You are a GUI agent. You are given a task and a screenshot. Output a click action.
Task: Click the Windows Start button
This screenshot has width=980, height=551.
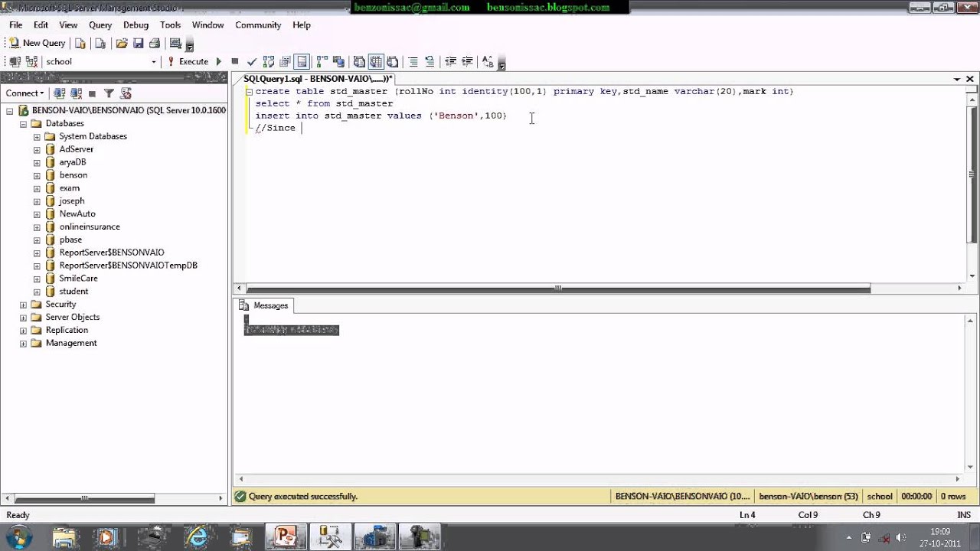20,536
